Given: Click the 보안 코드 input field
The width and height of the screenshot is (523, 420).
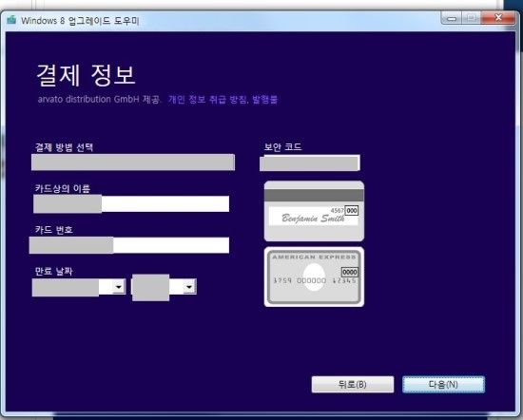Looking at the screenshot, I should pyautogui.click(x=310, y=163).
